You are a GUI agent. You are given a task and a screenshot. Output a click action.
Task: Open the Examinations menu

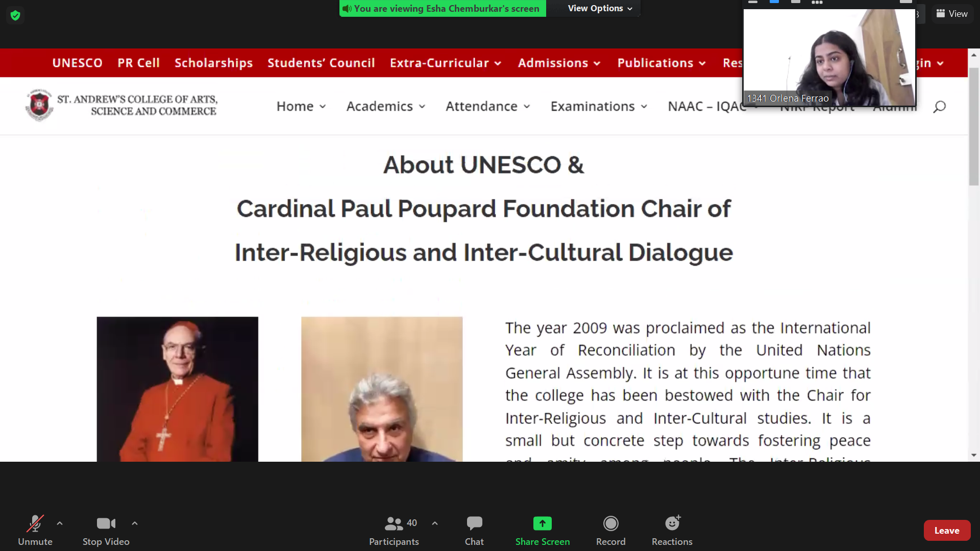point(599,106)
